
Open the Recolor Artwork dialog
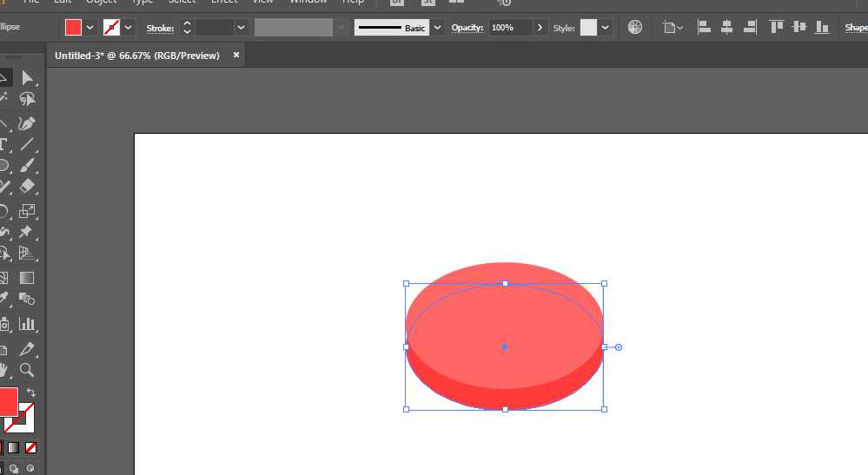pos(635,28)
